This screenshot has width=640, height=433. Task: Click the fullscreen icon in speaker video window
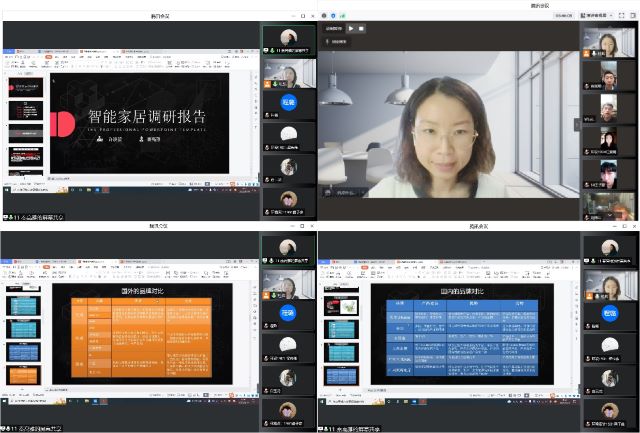point(622,16)
